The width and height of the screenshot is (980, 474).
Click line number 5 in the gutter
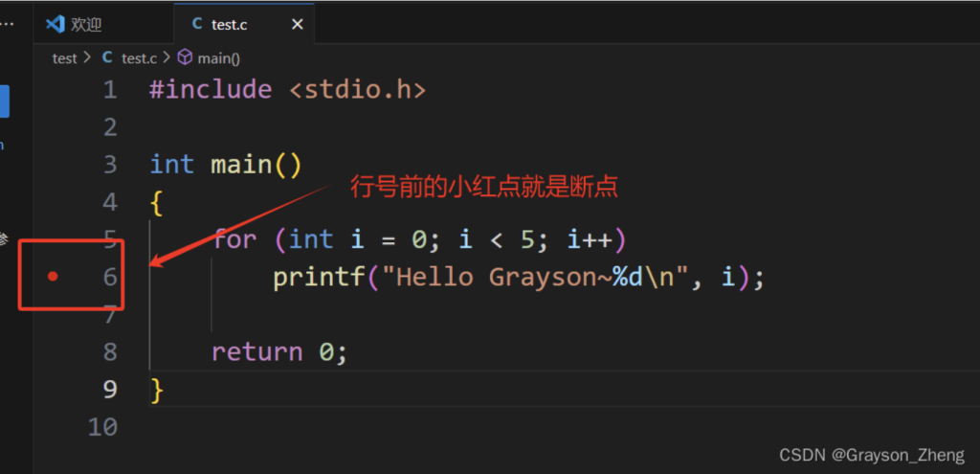[x=109, y=239]
